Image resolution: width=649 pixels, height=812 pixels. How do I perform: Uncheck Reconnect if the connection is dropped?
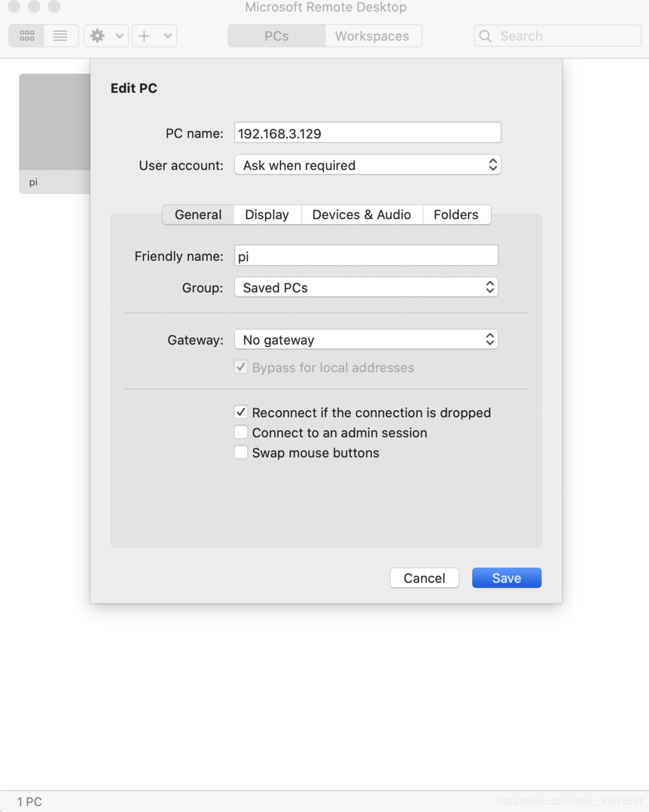(241, 412)
